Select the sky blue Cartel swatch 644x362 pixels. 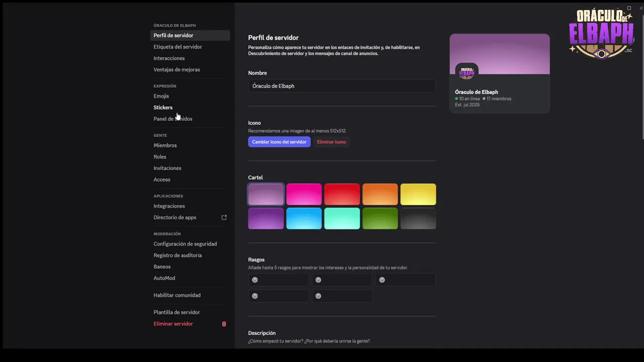coord(304,218)
